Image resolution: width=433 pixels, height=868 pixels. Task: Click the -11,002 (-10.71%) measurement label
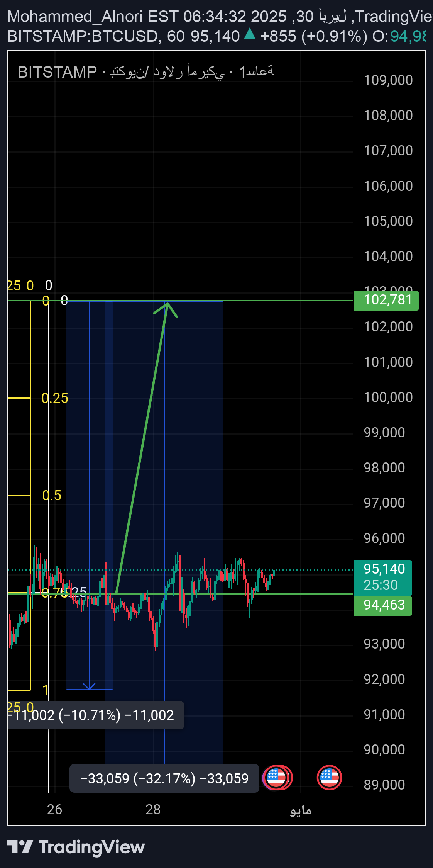point(96,715)
